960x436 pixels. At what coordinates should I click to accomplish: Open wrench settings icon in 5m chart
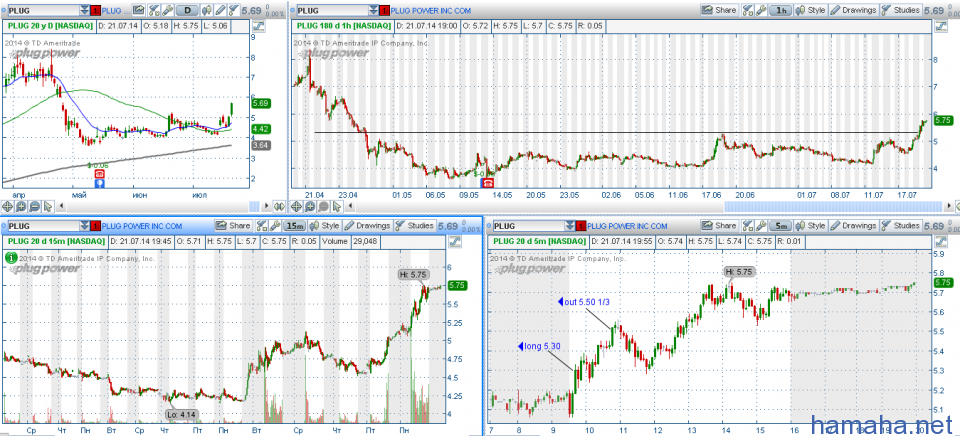(761, 226)
